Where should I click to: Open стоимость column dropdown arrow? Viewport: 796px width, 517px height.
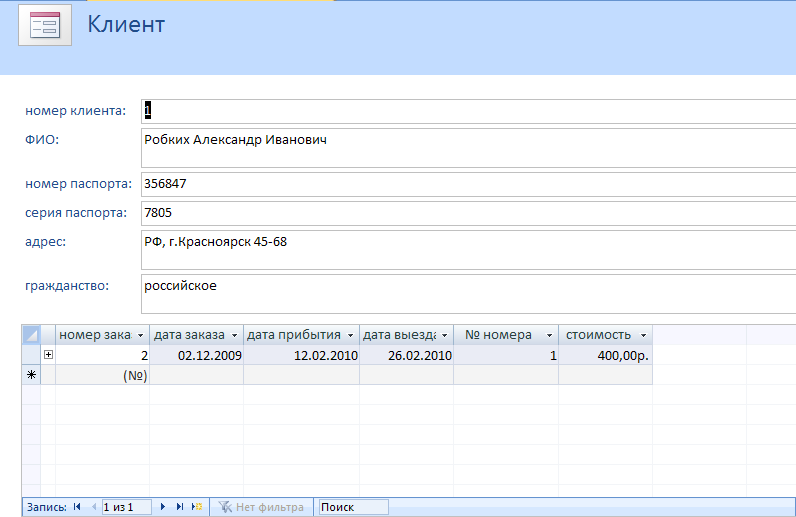click(643, 335)
